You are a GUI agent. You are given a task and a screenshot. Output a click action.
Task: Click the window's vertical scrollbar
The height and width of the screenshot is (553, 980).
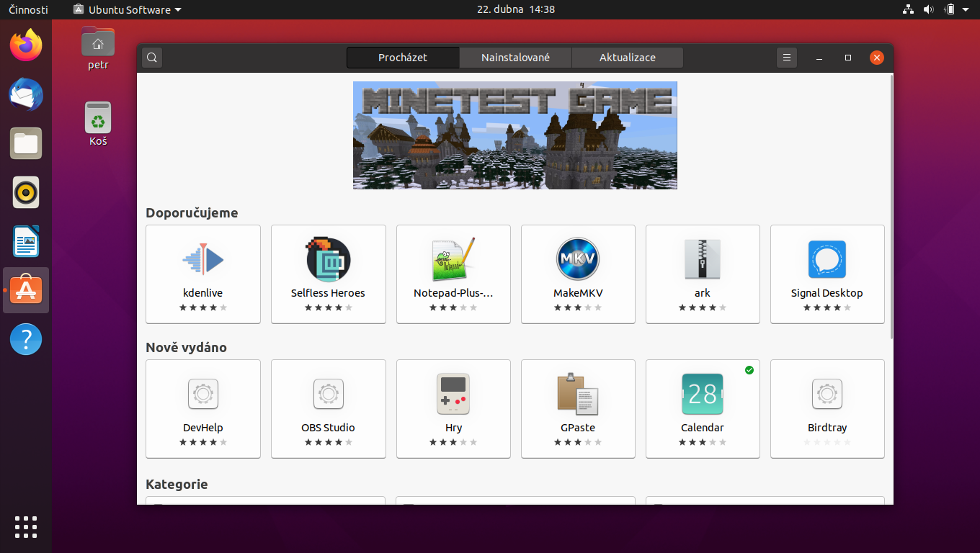coord(891,205)
